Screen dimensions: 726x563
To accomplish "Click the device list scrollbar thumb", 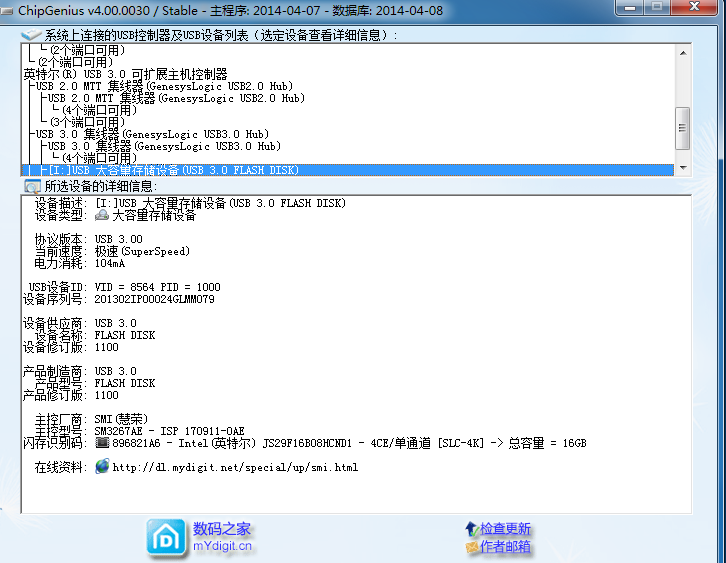I will tap(682, 128).
